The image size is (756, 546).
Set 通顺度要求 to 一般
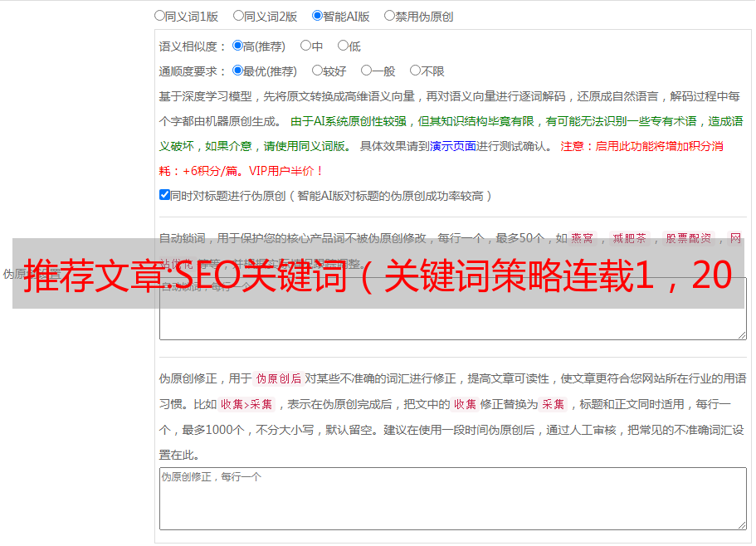367,71
